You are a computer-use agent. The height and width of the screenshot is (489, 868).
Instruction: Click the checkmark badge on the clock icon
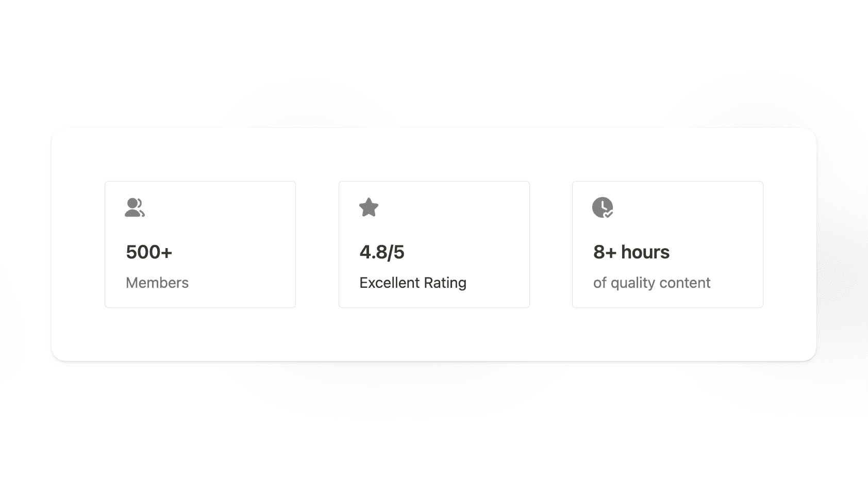pyautogui.click(x=609, y=214)
